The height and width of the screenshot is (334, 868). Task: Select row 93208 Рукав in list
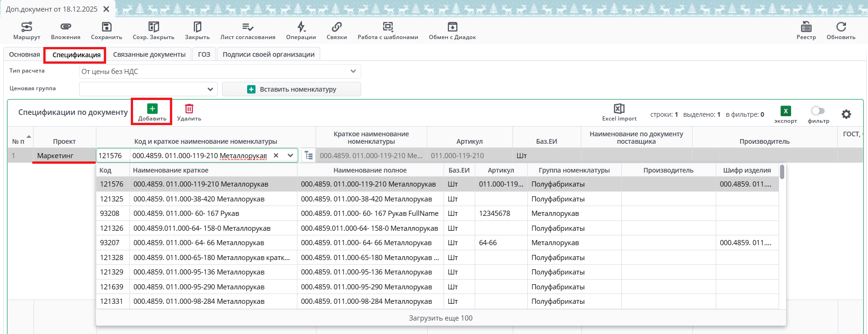pos(186,214)
